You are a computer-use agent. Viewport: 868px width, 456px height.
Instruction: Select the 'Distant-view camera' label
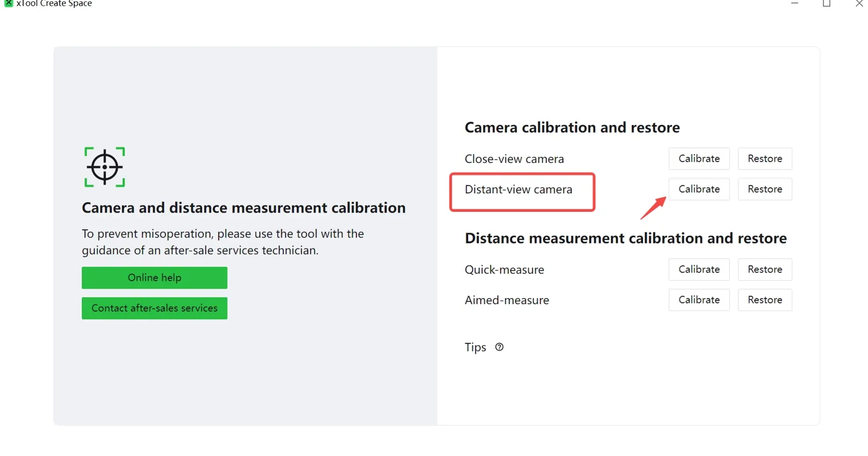pos(519,189)
